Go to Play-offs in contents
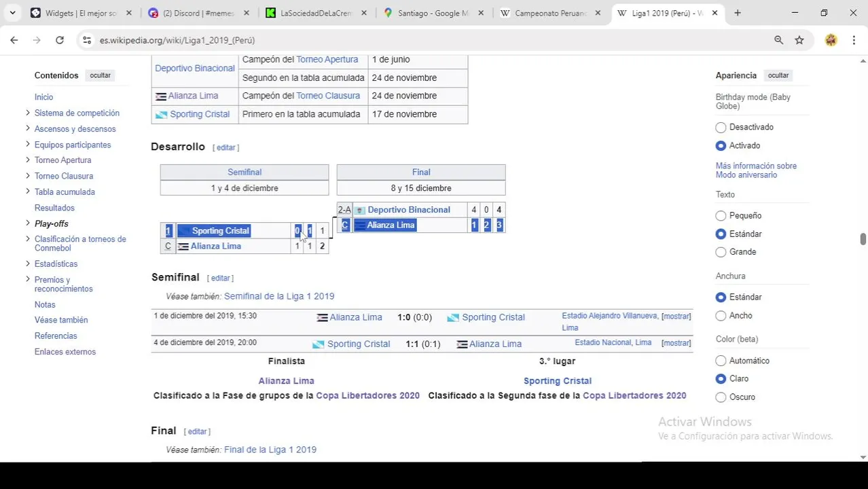Image resolution: width=868 pixels, height=489 pixels. (x=52, y=223)
